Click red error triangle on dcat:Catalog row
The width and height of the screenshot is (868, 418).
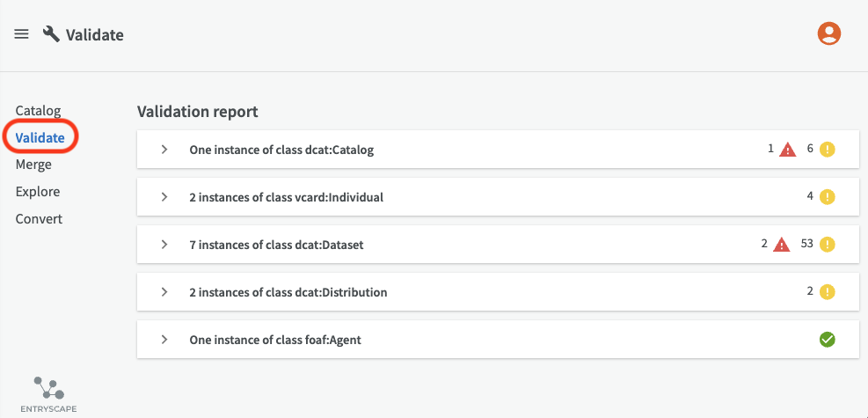tap(787, 150)
